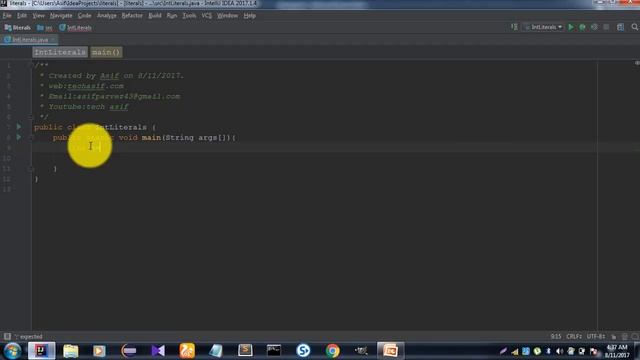Open the VCS menu
640x360 pixels.
(207, 16)
